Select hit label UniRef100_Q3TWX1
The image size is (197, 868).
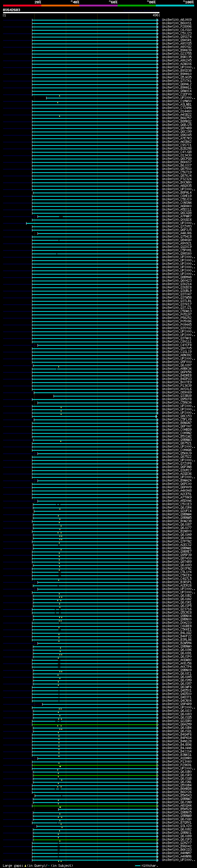click(x=177, y=338)
